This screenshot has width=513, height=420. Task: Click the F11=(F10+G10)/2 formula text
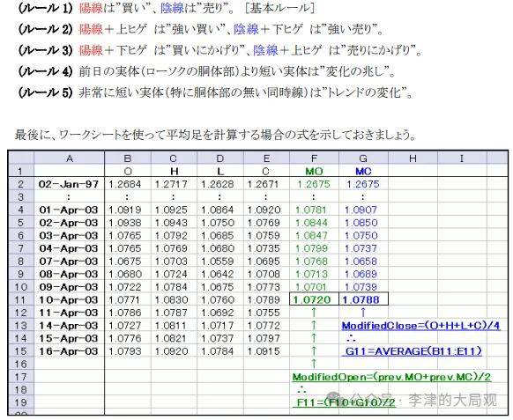(x=344, y=402)
